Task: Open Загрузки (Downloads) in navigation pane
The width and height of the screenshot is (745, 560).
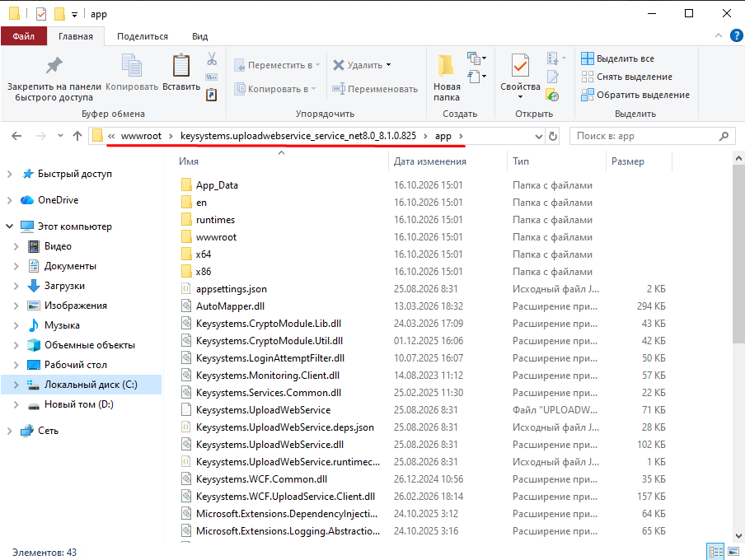Action: coord(64,286)
